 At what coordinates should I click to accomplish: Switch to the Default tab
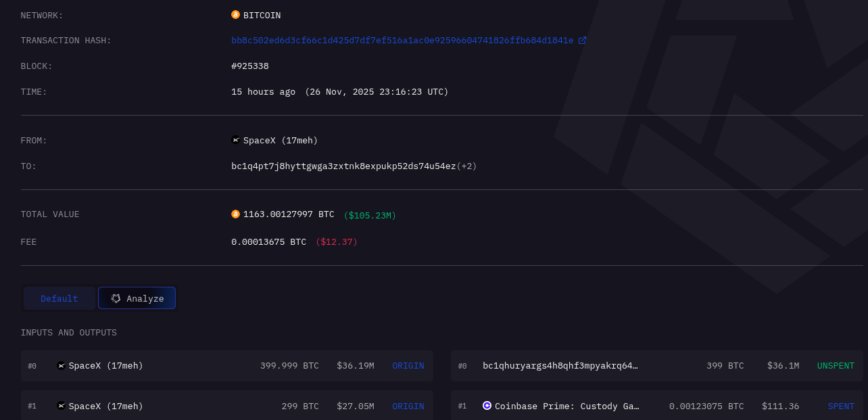click(x=59, y=298)
